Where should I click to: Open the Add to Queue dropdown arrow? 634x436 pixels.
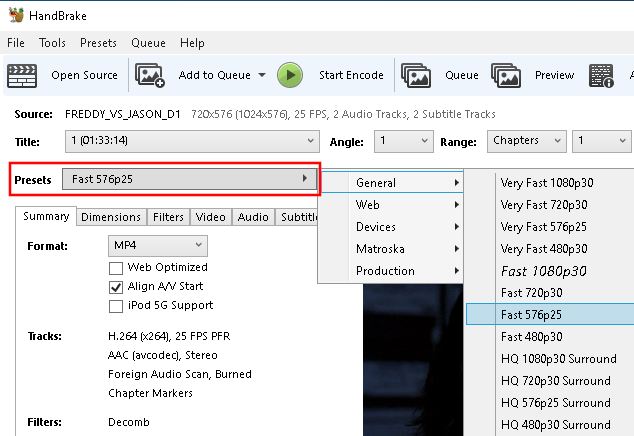(x=262, y=75)
